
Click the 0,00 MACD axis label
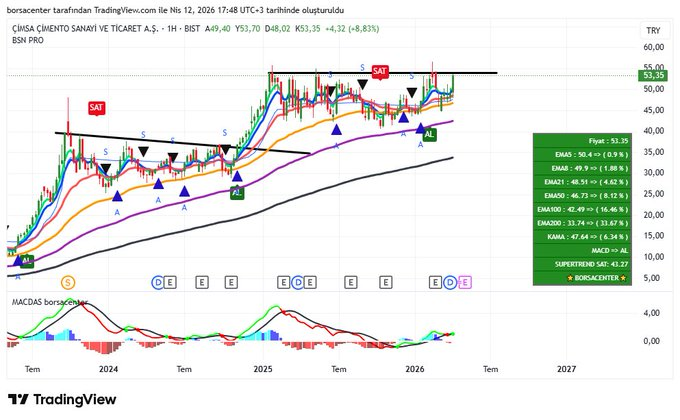coord(652,341)
